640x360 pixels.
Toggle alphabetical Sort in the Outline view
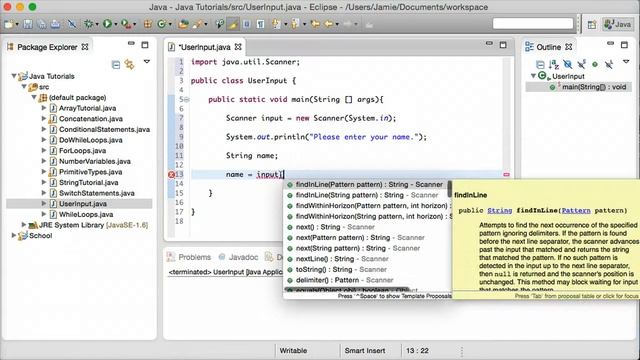pos(553,64)
